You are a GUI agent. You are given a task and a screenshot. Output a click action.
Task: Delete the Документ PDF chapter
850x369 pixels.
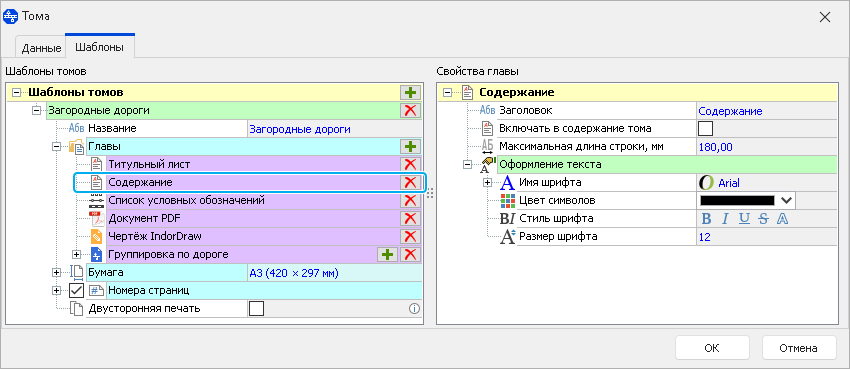point(410,218)
